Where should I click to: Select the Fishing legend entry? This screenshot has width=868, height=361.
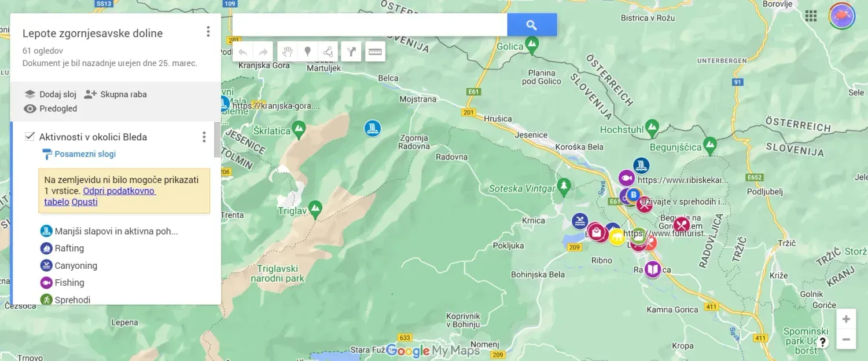tap(62, 283)
